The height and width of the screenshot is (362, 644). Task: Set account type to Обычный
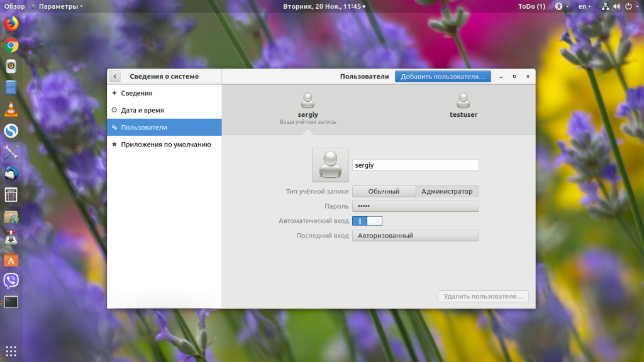[384, 191]
